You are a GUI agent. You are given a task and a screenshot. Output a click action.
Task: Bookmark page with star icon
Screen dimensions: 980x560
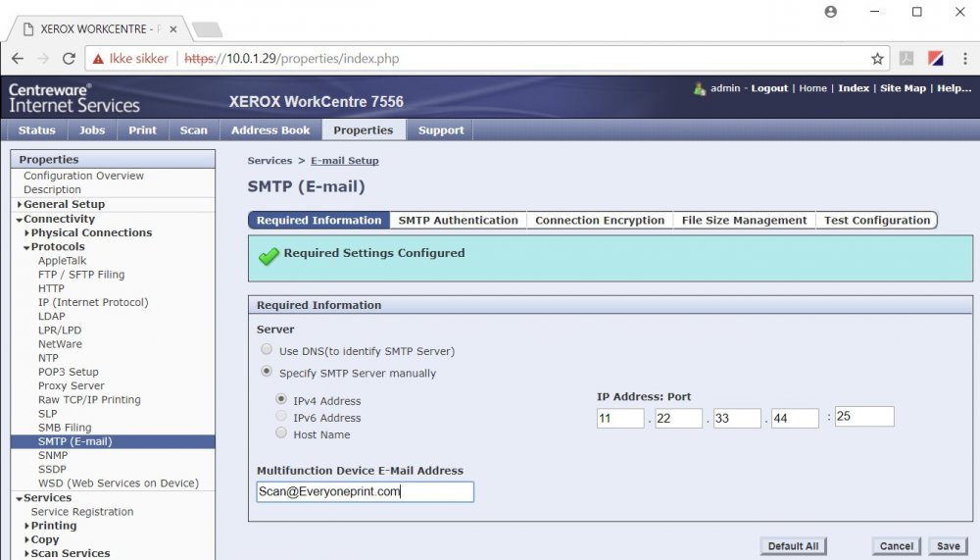(x=877, y=59)
